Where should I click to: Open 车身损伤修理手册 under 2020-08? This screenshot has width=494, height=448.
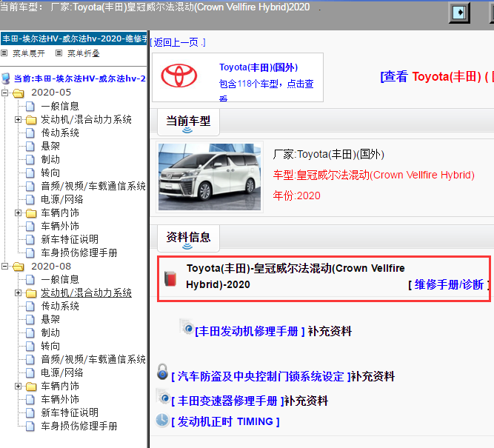(x=79, y=427)
